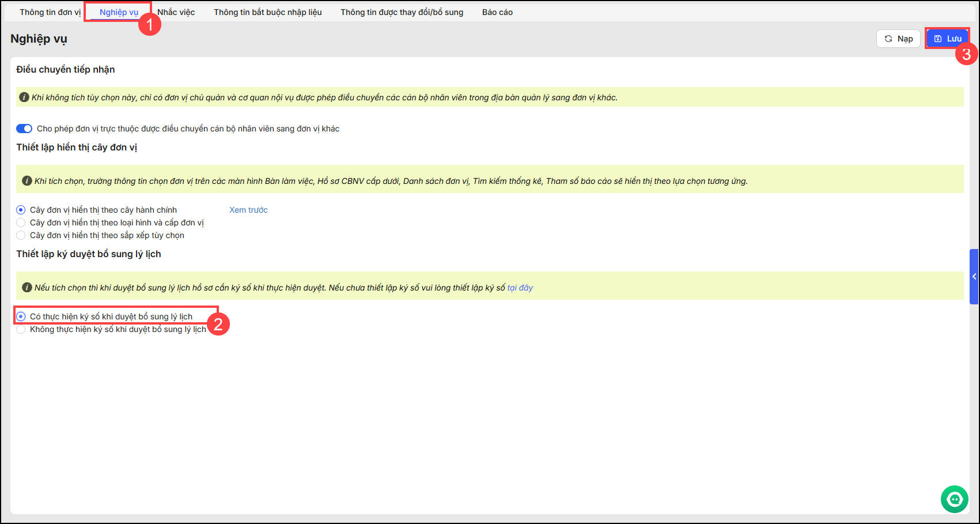This screenshot has width=980, height=524.
Task: Go to the Nhắc việc tab
Action: [x=176, y=12]
